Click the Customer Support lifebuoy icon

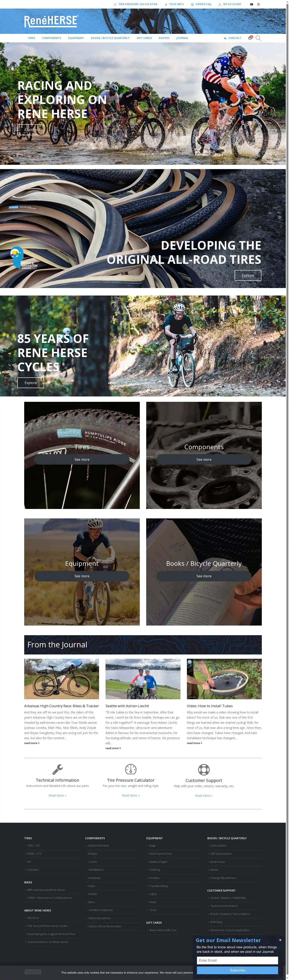click(204, 770)
